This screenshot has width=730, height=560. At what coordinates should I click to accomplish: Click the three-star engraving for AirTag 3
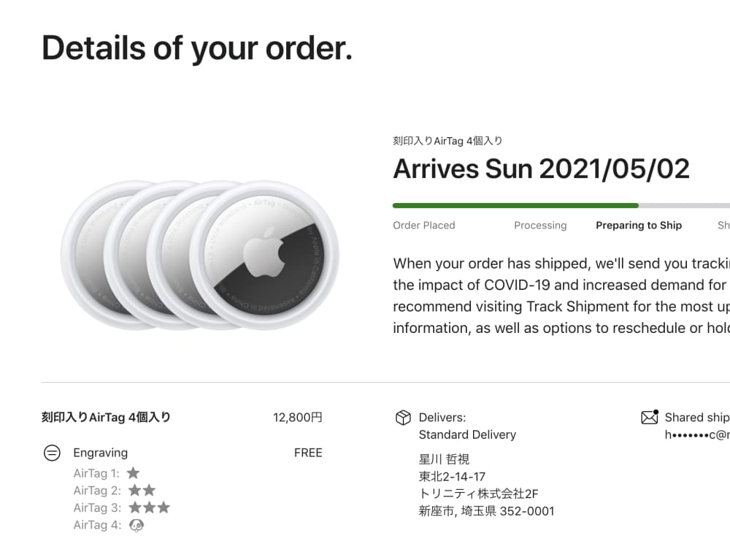click(149, 507)
